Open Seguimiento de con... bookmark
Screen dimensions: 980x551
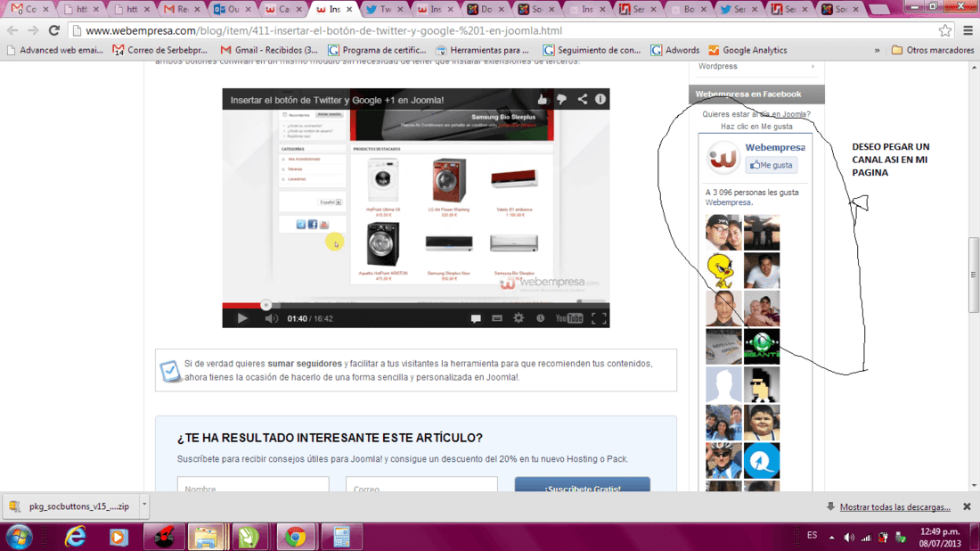tap(592, 50)
